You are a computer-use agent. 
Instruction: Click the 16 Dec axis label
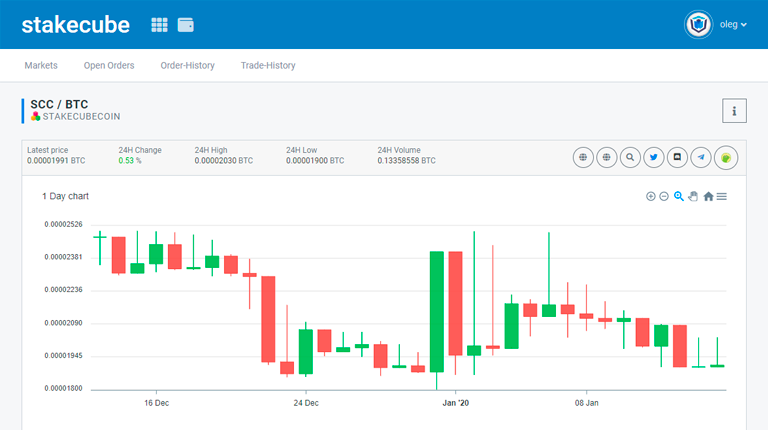click(156, 403)
